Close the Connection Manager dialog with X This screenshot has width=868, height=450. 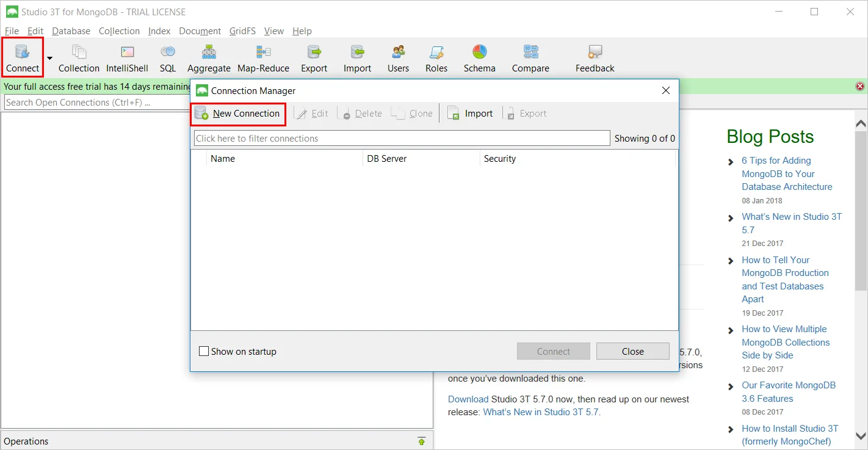tap(666, 90)
